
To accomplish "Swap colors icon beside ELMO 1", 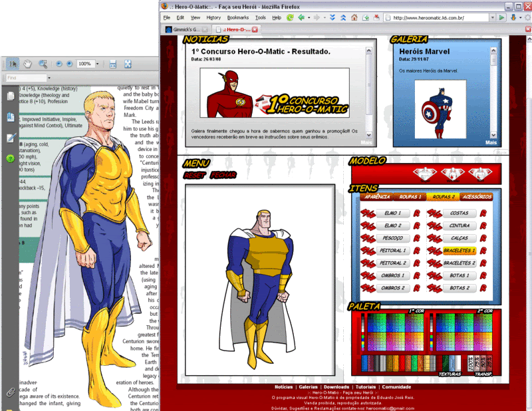I will tap(368, 213).
